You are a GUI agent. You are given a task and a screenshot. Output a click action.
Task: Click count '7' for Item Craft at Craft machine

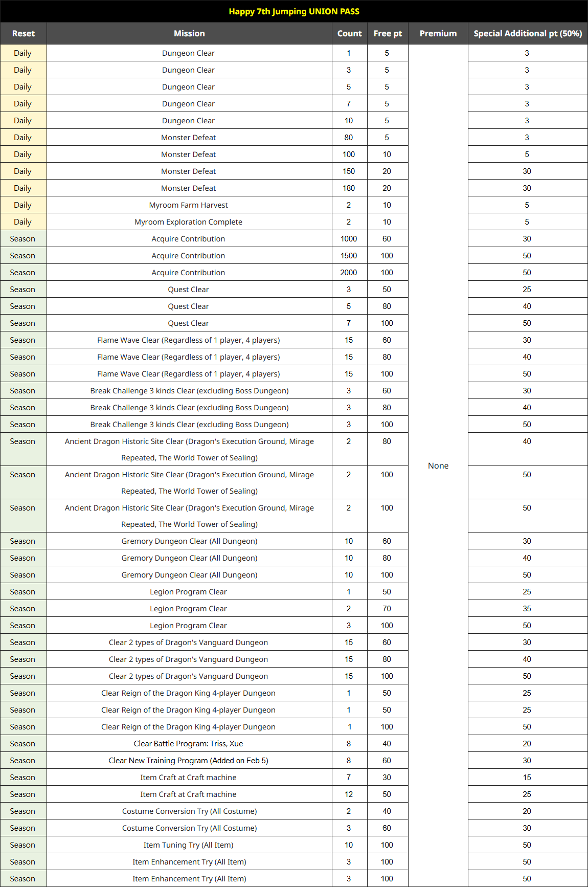tap(349, 778)
